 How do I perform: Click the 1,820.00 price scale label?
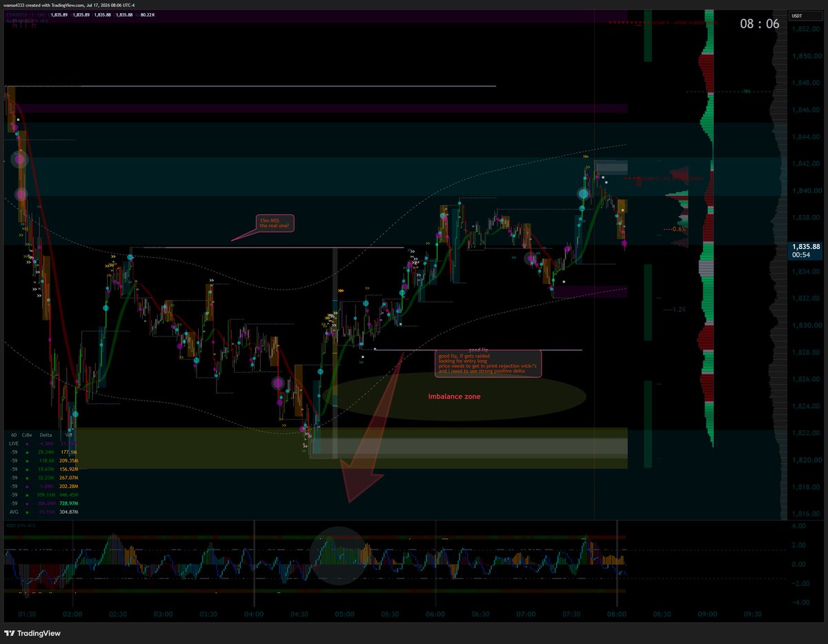[806, 460]
